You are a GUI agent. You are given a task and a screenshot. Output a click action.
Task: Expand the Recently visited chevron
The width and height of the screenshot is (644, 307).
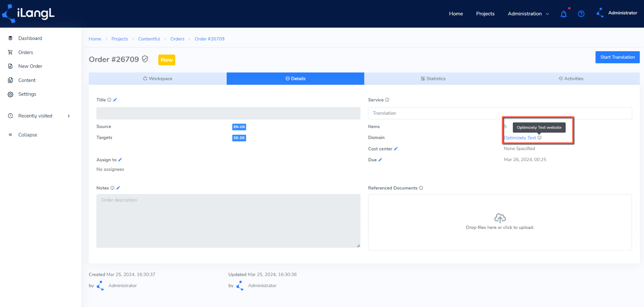click(69, 116)
